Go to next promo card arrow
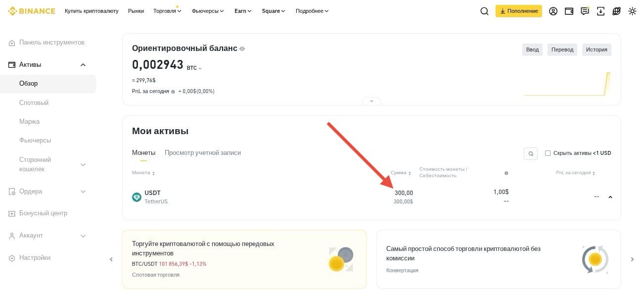The width and height of the screenshot is (644, 293). 632,259
